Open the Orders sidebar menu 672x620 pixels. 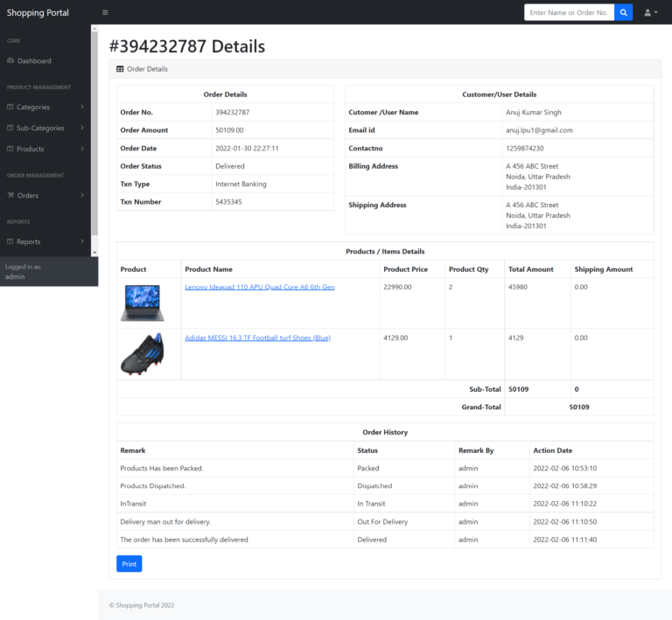tap(45, 195)
